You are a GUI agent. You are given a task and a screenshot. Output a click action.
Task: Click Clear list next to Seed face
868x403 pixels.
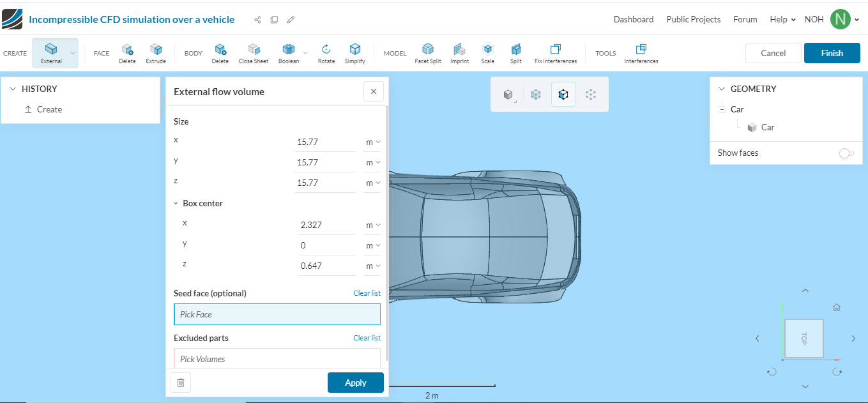tap(367, 293)
